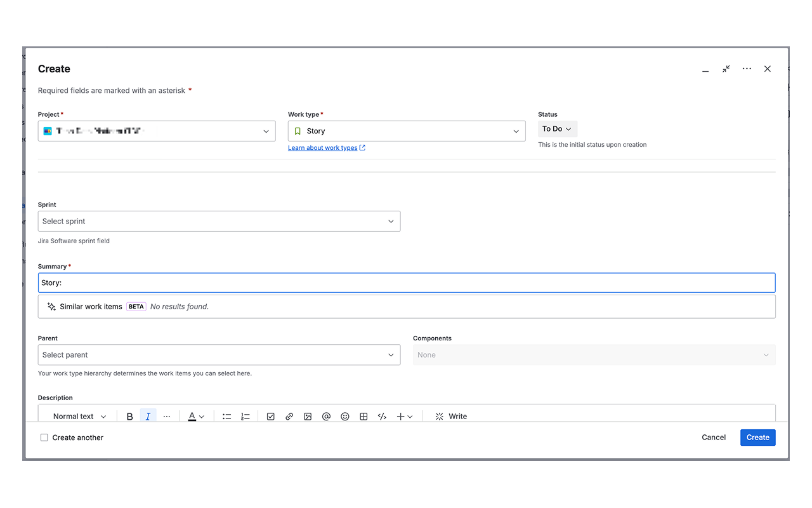Open the Work type dropdown showing Story
The height and width of the screenshot is (508, 812).
pyautogui.click(x=407, y=131)
